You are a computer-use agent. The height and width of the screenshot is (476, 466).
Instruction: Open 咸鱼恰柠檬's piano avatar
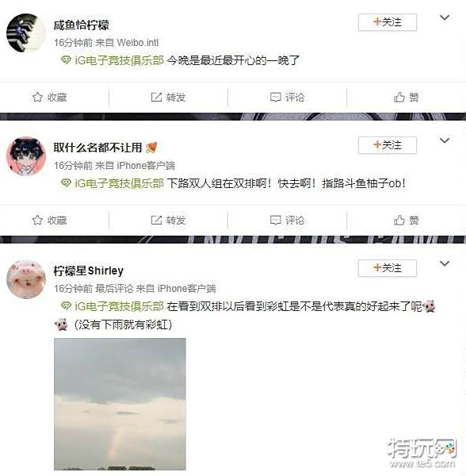[x=26, y=33]
